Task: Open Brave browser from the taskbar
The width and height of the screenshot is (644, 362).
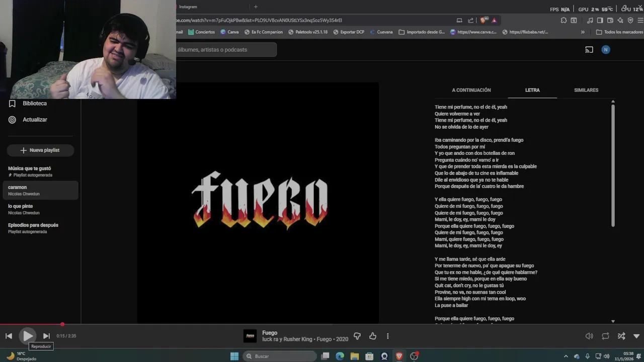Action: 399,356
